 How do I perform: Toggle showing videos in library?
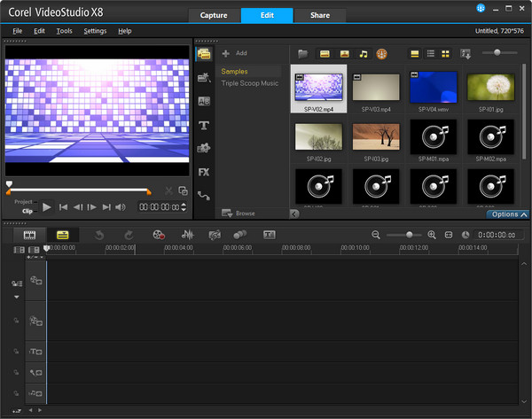point(325,54)
